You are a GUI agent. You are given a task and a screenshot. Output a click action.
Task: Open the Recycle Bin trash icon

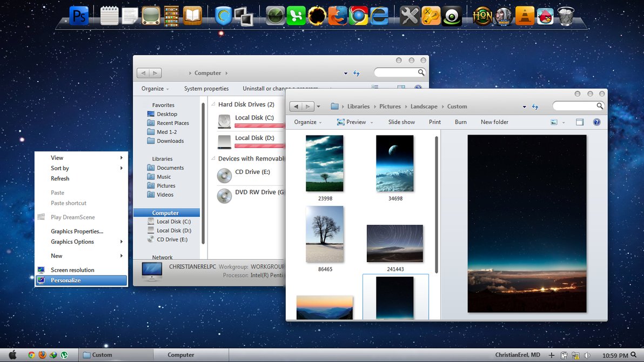(566, 16)
